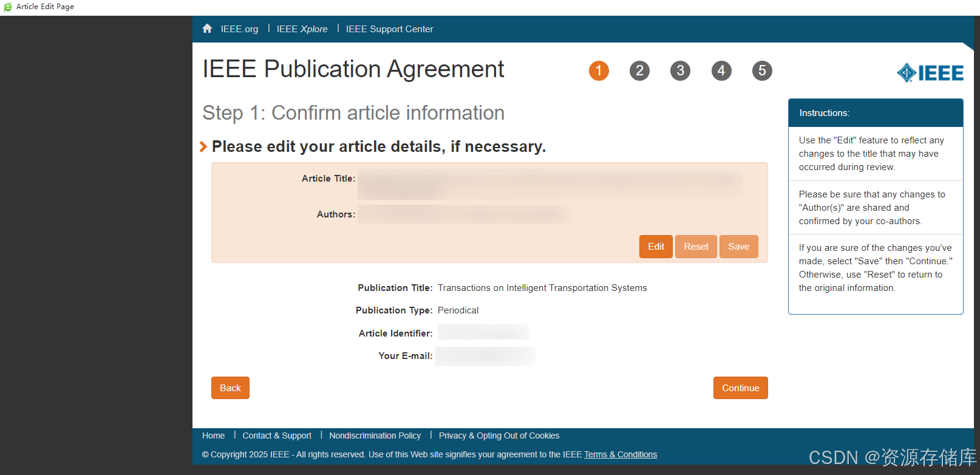Image resolution: width=980 pixels, height=475 pixels.
Task: Click the 'Article Identifier:' label
Action: 395,333
